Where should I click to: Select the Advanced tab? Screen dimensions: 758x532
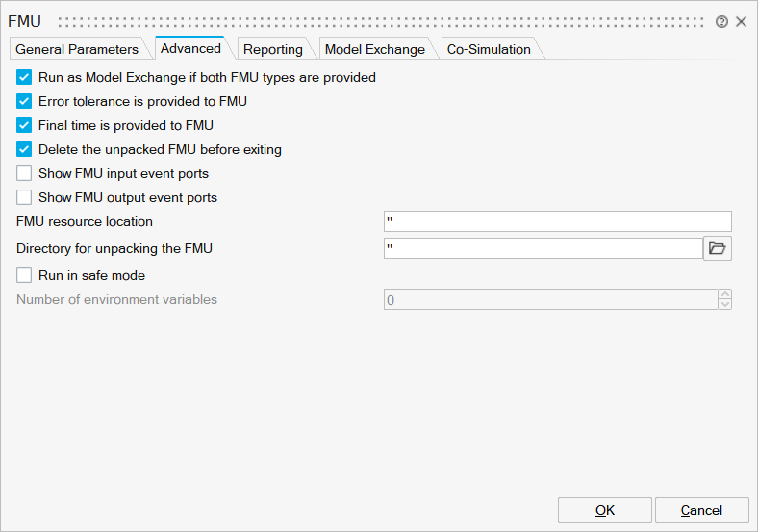[190, 48]
